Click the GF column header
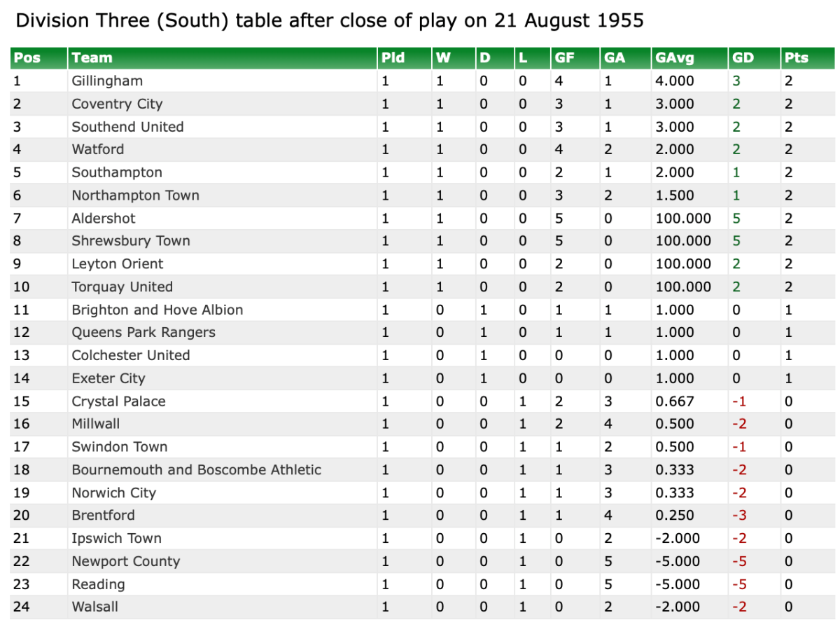The height and width of the screenshot is (620, 840). pos(564,58)
